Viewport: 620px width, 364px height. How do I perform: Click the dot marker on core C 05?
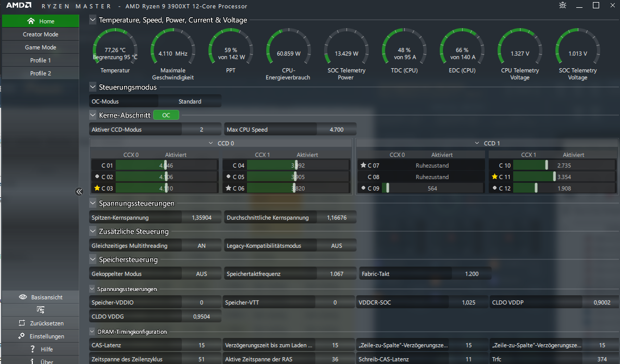(229, 176)
